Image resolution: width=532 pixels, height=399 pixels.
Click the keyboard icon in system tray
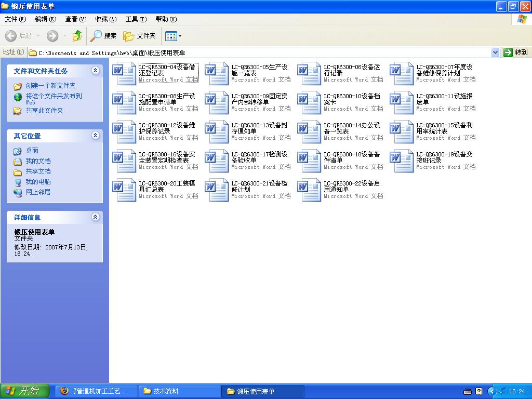[x=468, y=392]
